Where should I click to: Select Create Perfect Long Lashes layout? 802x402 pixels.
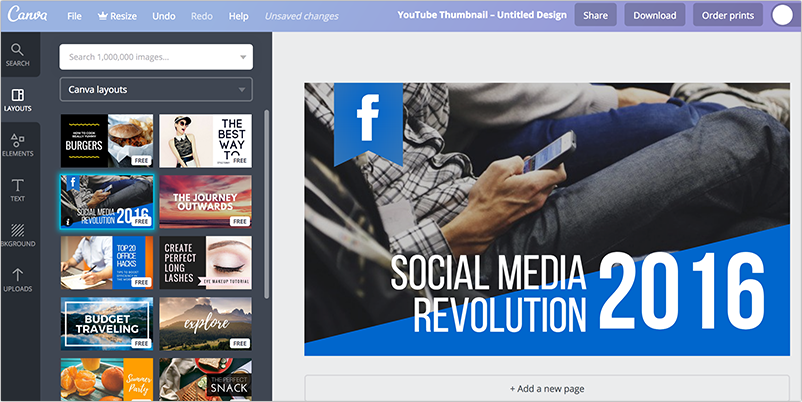[x=206, y=263]
